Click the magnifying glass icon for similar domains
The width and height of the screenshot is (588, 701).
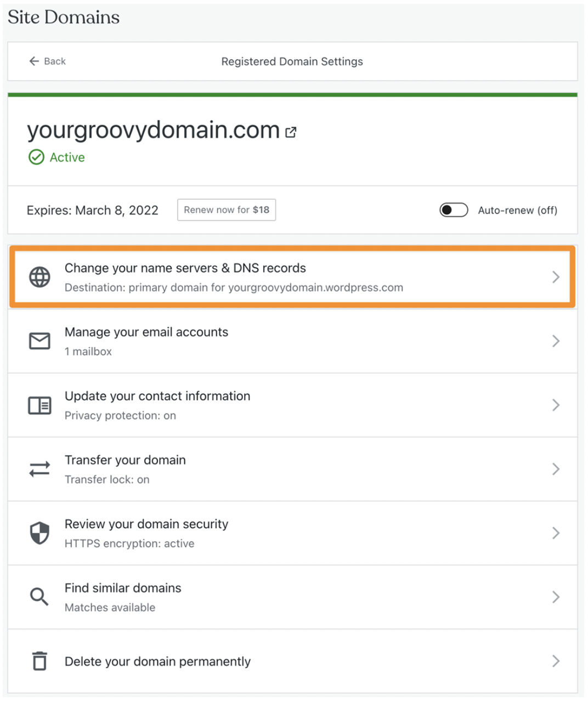(x=39, y=597)
